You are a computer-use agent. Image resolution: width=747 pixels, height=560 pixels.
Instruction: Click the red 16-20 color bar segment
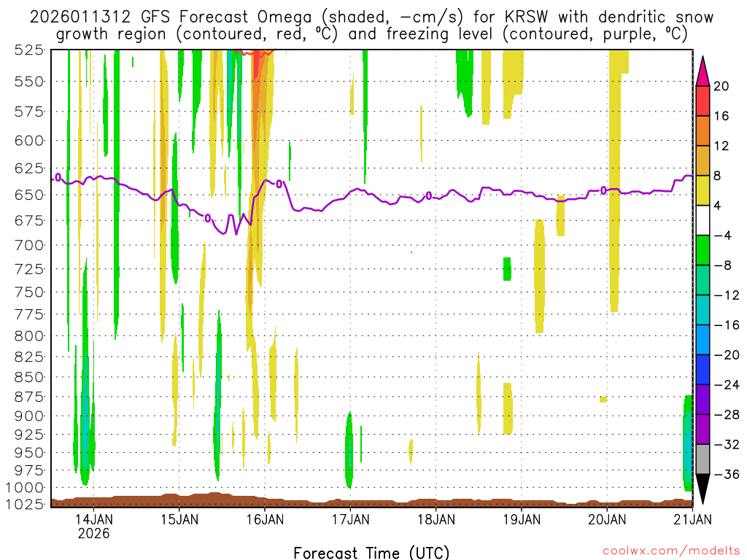(703, 101)
